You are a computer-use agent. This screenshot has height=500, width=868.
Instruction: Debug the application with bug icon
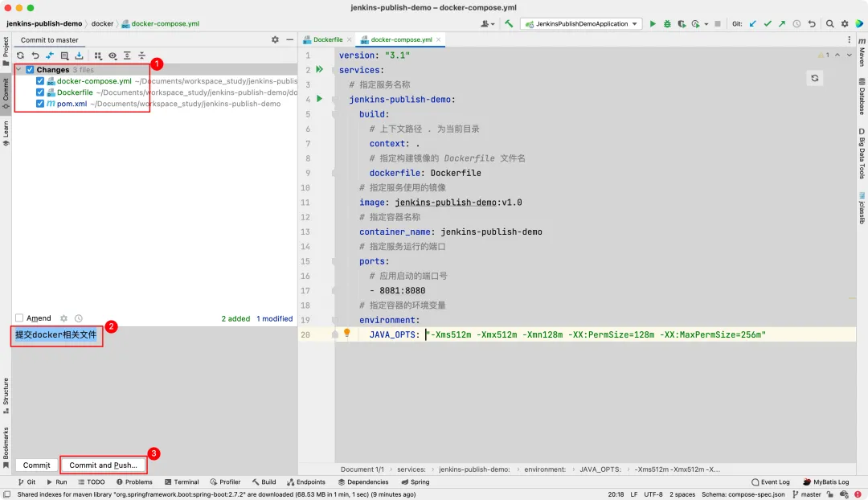[x=667, y=24]
